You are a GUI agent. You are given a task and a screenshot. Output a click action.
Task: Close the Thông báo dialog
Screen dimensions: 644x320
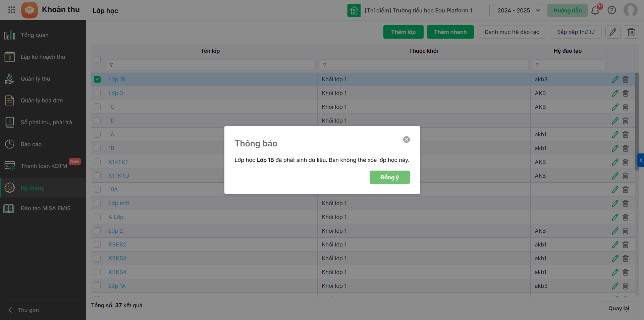point(406,140)
